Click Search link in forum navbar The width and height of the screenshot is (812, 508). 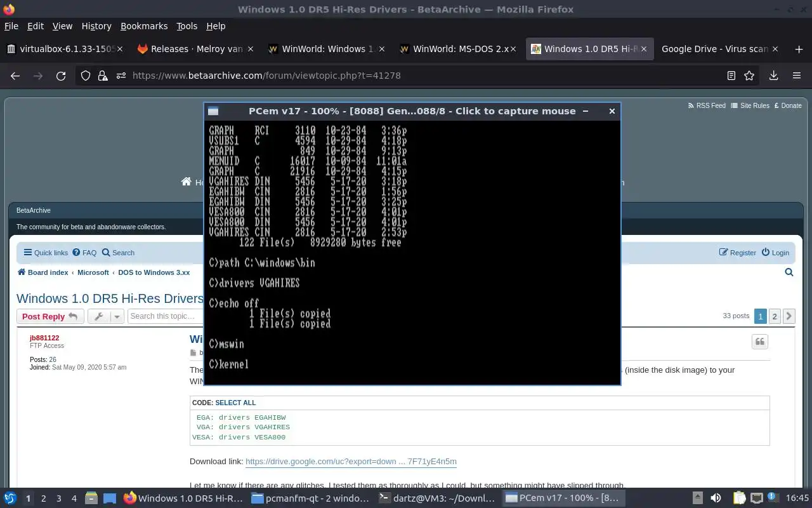click(x=118, y=253)
